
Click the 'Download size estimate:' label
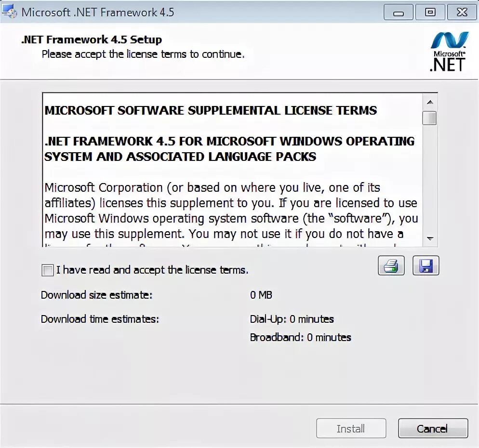click(96, 295)
